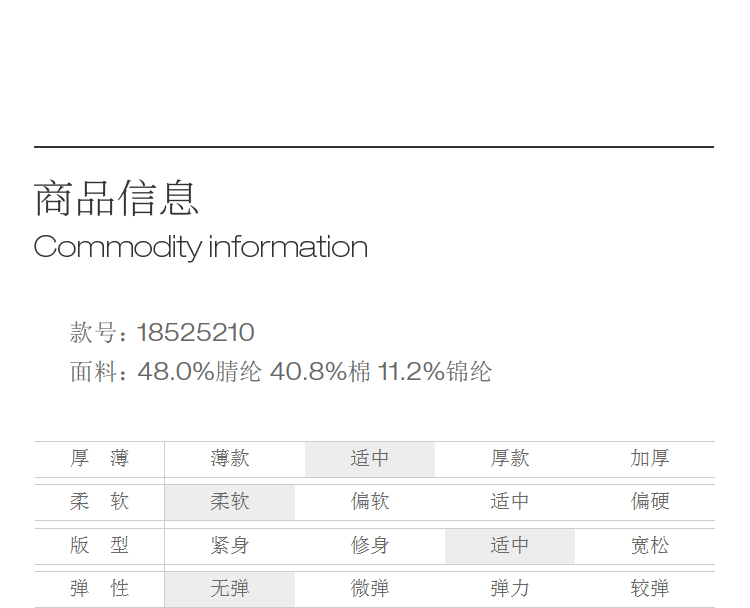Click the 面料 fabric composition line

[281, 372]
